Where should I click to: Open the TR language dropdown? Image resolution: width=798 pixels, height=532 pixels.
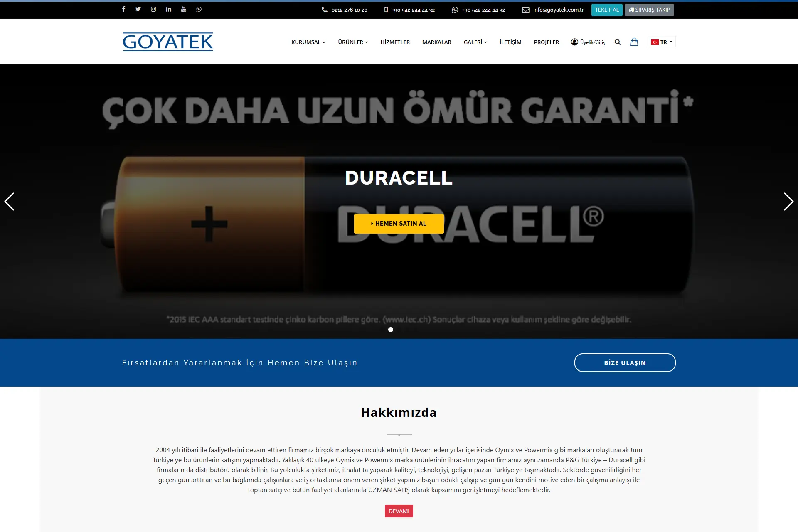(x=662, y=42)
